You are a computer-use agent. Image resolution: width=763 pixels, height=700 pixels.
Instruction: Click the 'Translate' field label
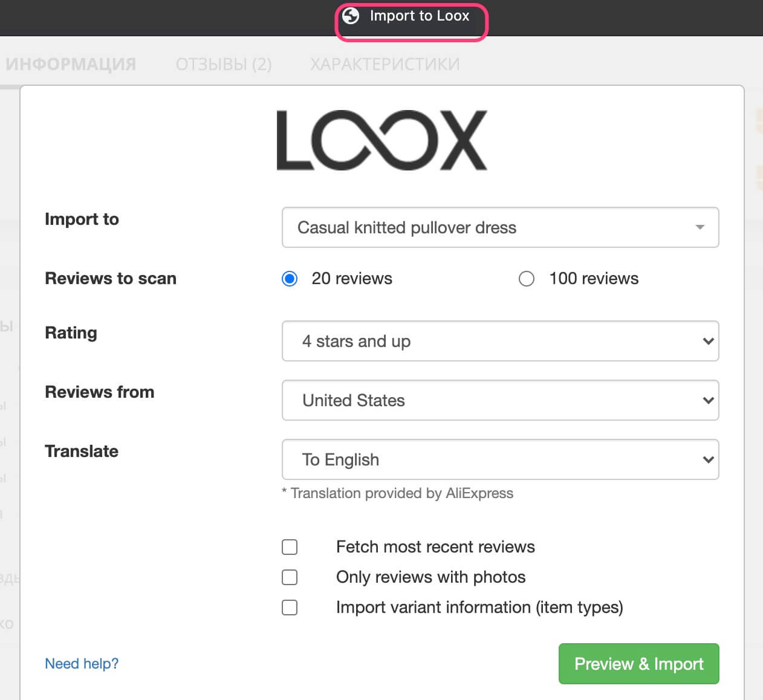(82, 452)
